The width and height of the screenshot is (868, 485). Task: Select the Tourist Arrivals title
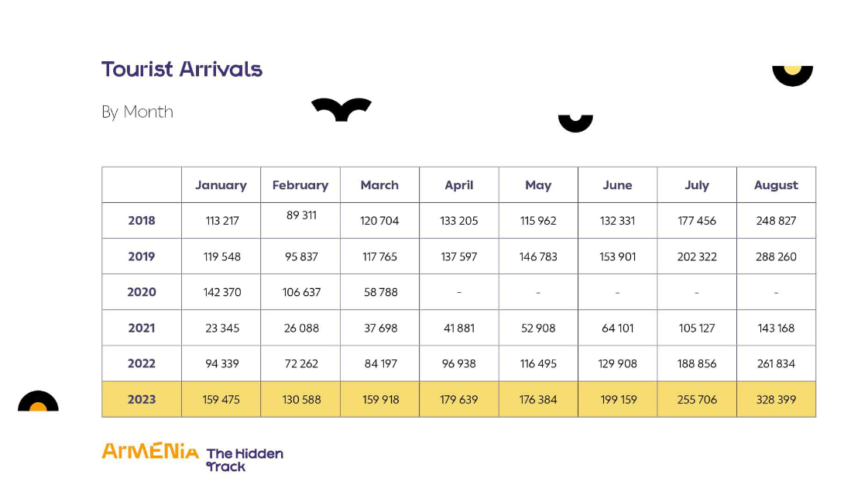click(181, 69)
